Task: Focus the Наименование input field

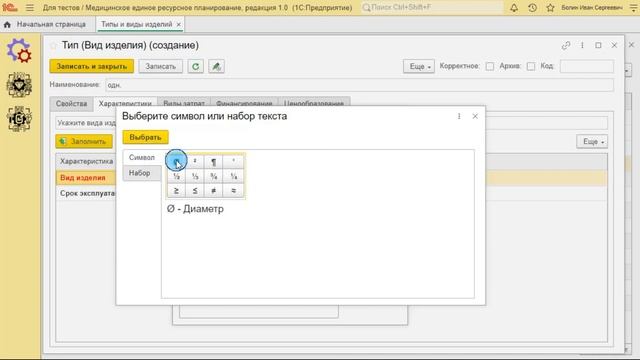Action: (x=359, y=85)
